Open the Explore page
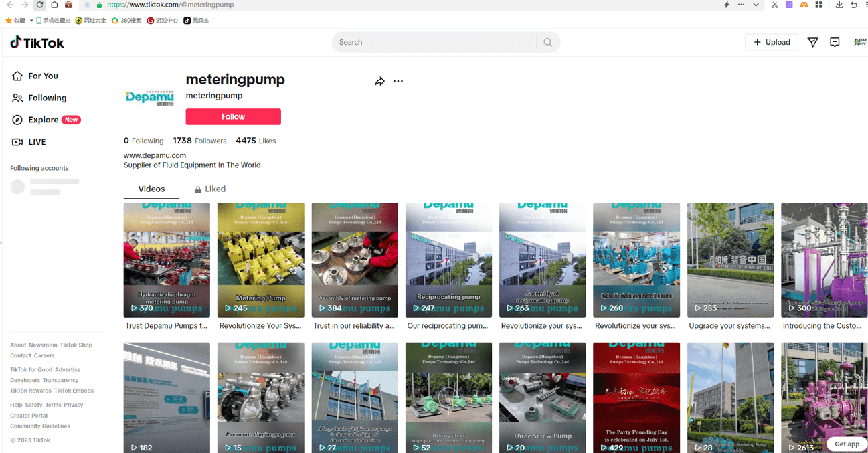The image size is (868, 453). coord(46,120)
